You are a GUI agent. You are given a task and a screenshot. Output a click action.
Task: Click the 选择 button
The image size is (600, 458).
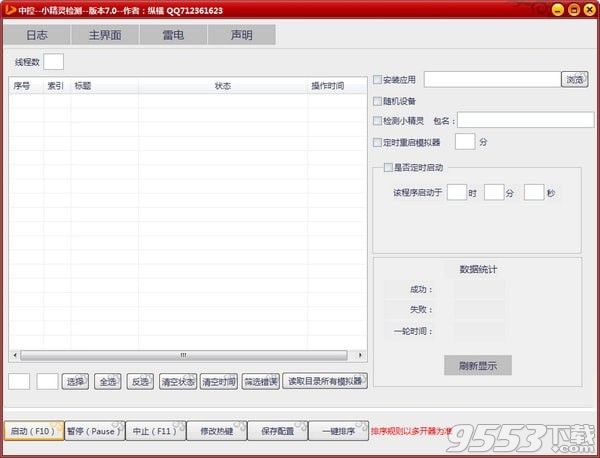pyautogui.click(x=75, y=381)
